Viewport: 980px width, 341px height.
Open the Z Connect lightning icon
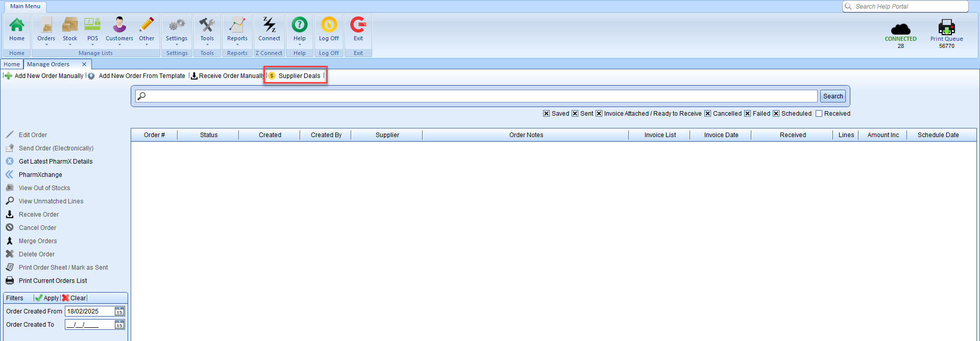pos(269,25)
